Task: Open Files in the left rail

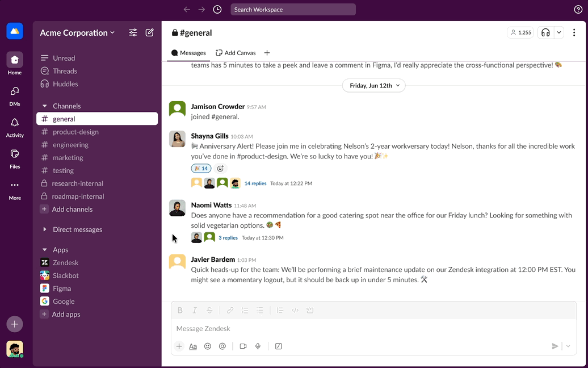Action: tap(15, 158)
